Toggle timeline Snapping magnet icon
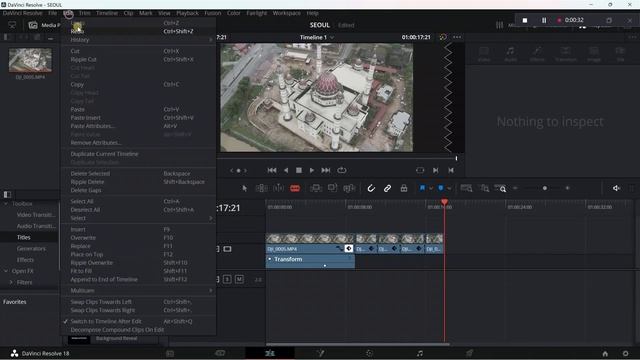Screen dimensions: 640x360 371,188
